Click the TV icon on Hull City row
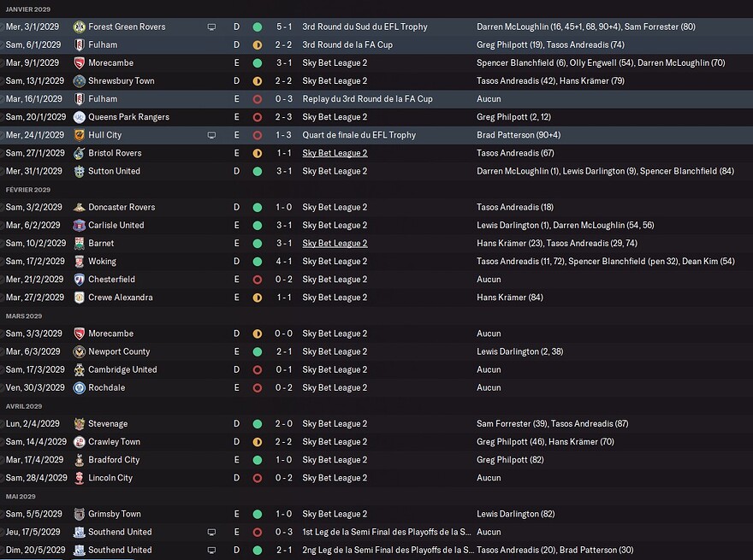Screen dimensions: 753x560 coord(211,135)
